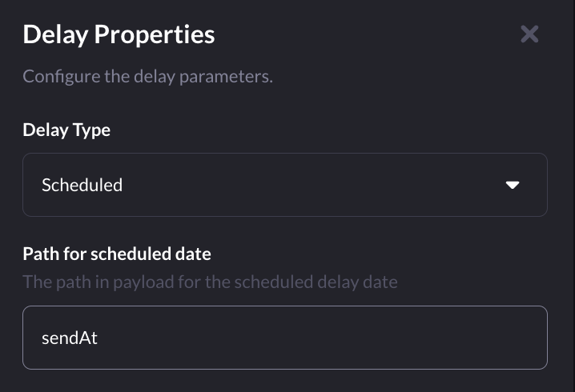
Task: Toggle the Scheduled combo box open
Action: 285,185
